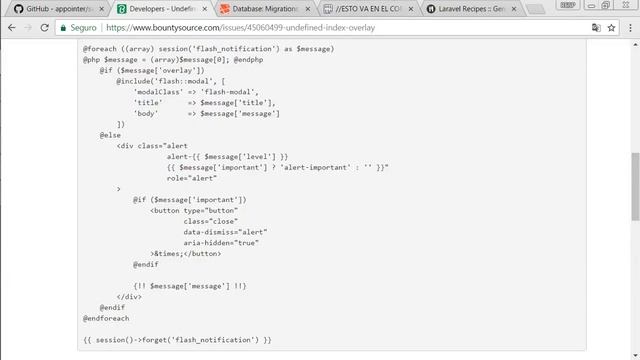
Task: Click the '<button type="button"' line
Action: click(x=194, y=211)
